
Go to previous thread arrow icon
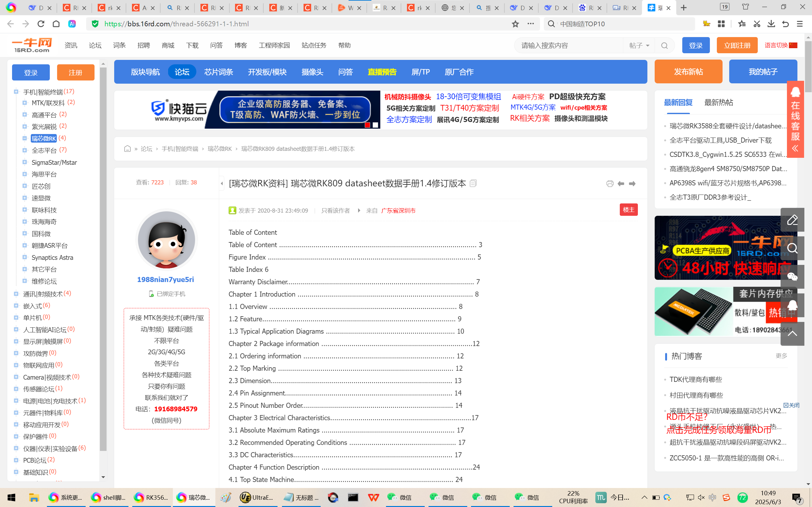621,183
